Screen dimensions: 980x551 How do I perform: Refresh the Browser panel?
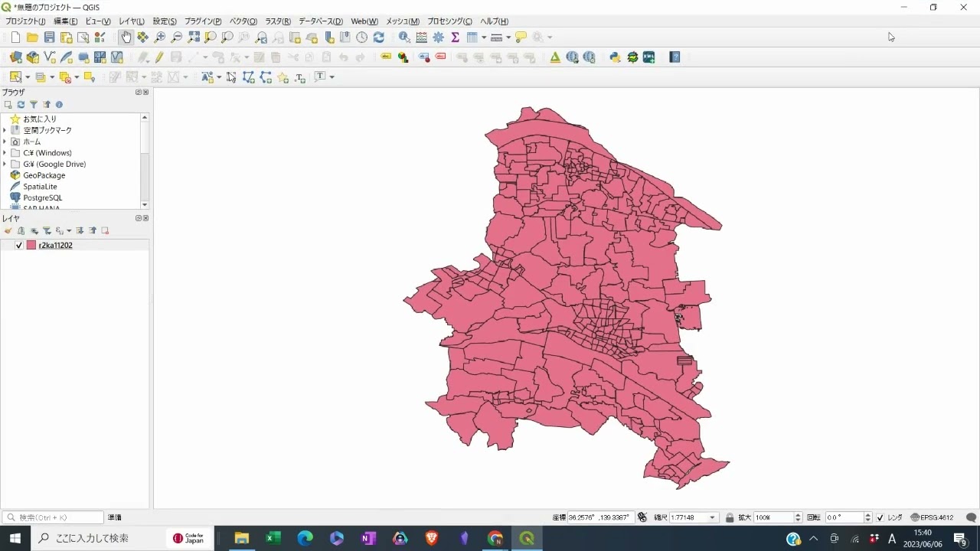tap(21, 104)
